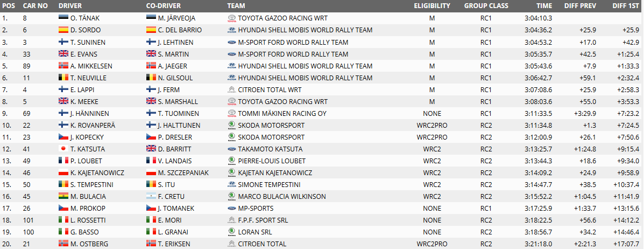Select driver name G. BASSO
The height and width of the screenshot is (249, 644).
click(x=84, y=232)
